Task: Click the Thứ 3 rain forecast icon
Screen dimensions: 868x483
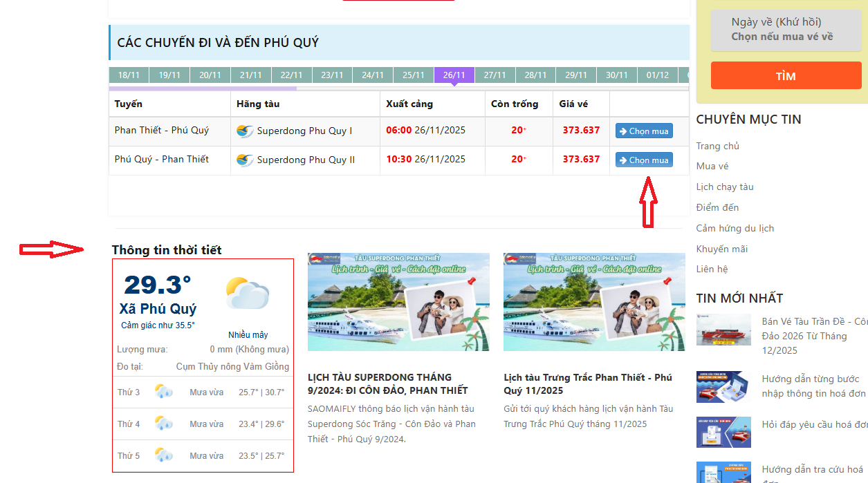Action: (x=164, y=392)
